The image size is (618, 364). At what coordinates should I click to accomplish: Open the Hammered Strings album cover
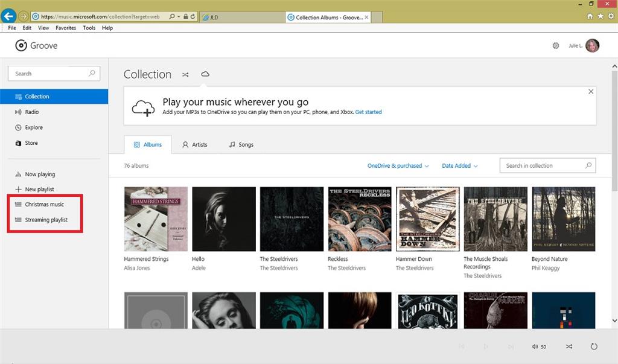pos(156,219)
